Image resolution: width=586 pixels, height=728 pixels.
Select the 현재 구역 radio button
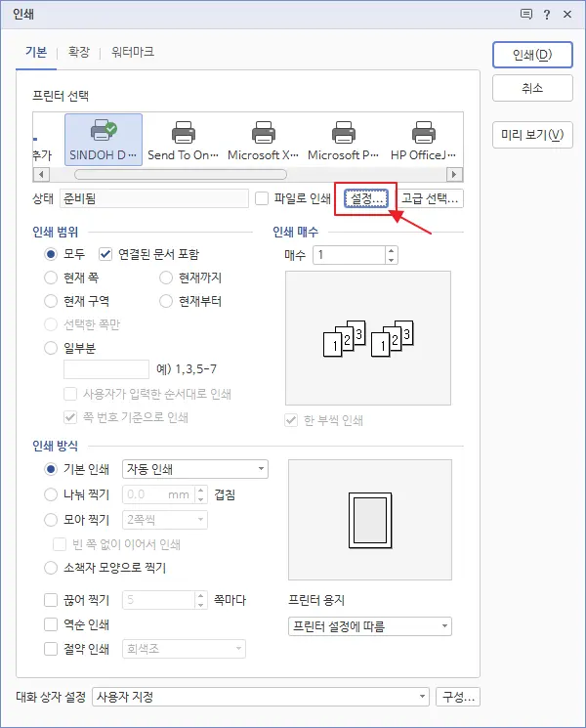[x=51, y=301]
